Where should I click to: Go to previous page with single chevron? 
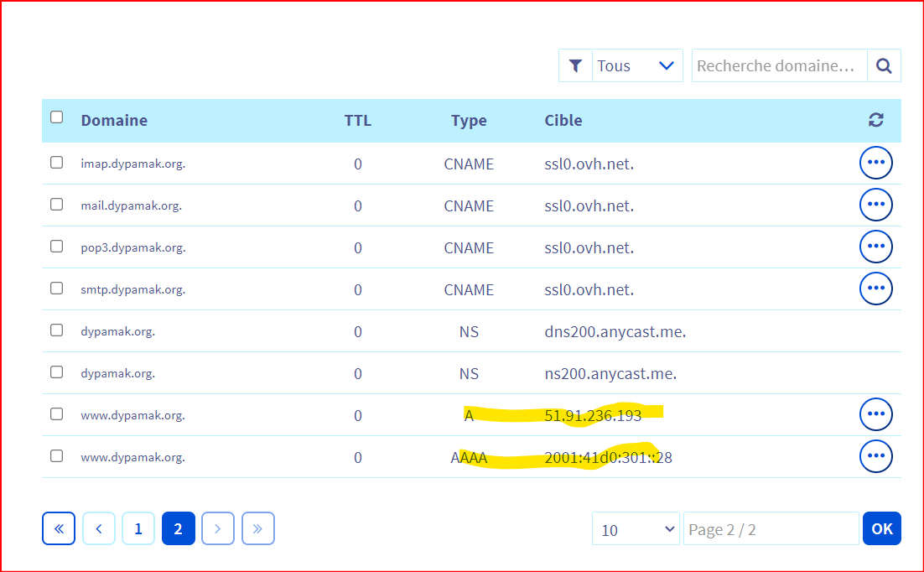tap(99, 529)
